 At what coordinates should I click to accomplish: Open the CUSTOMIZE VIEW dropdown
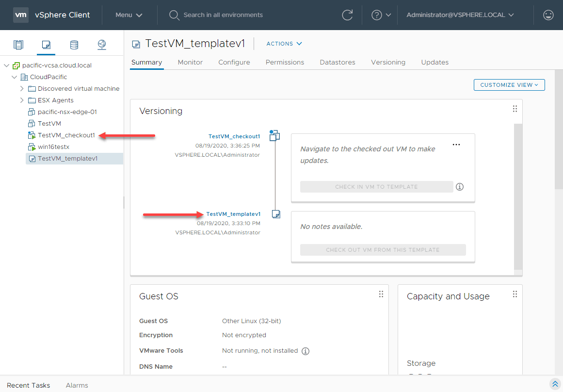click(x=509, y=84)
